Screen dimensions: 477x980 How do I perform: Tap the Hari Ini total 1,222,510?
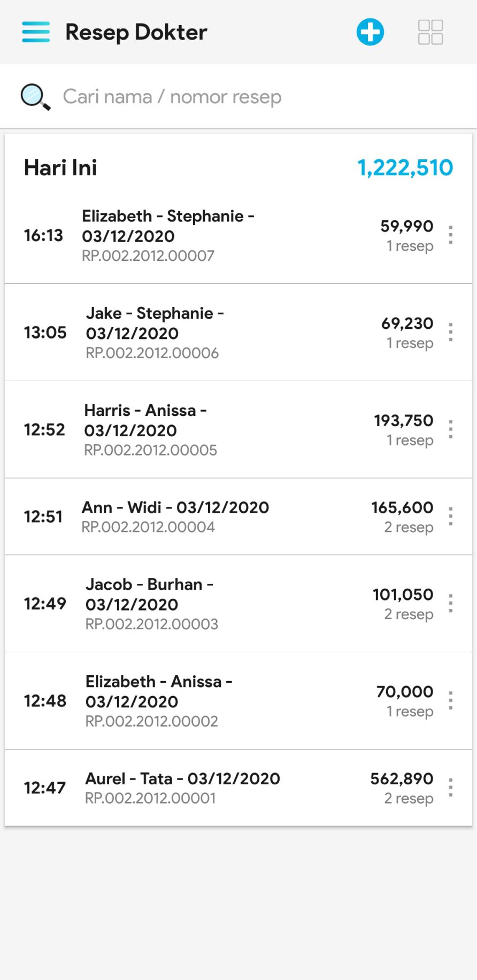point(405,168)
